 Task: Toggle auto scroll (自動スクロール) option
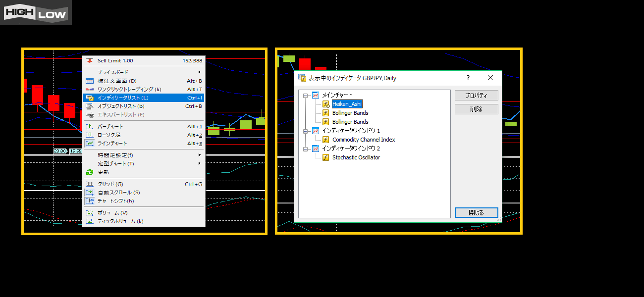[x=118, y=193]
